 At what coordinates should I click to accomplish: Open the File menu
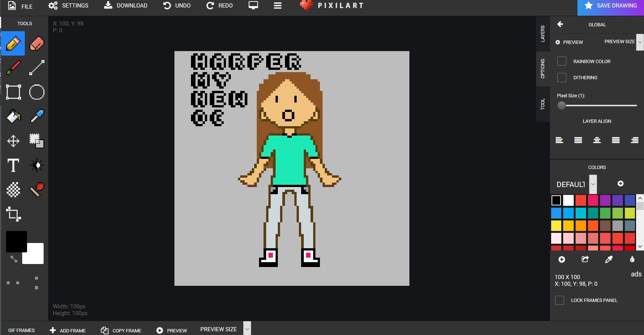pos(21,6)
